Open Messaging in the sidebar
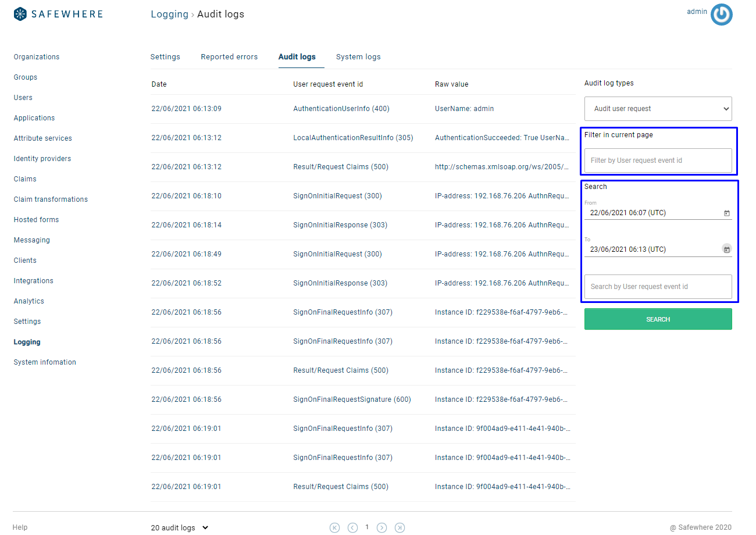The height and width of the screenshot is (535, 756). pos(32,240)
